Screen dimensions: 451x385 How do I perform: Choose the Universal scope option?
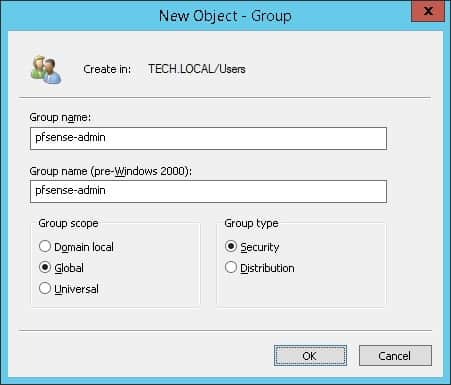click(45, 288)
